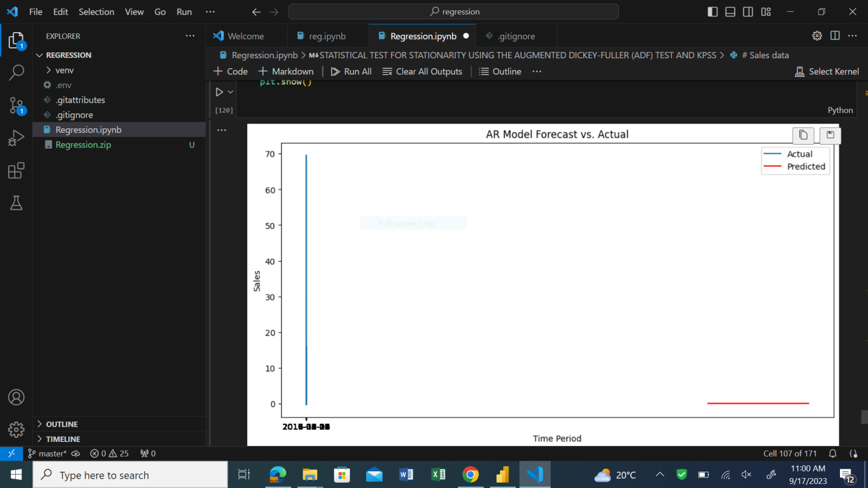This screenshot has height=488, width=868.
Task: Save the AR Model plot image
Action: click(x=829, y=135)
